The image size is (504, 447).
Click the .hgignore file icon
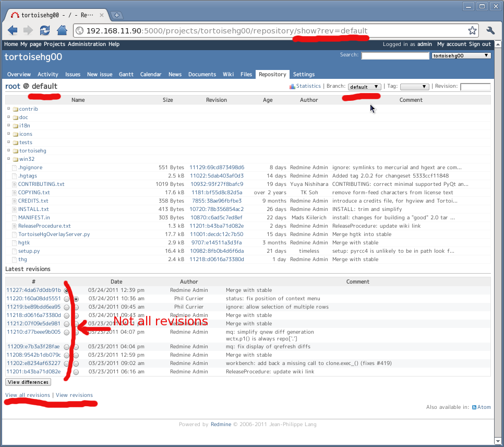tap(14, 168)
